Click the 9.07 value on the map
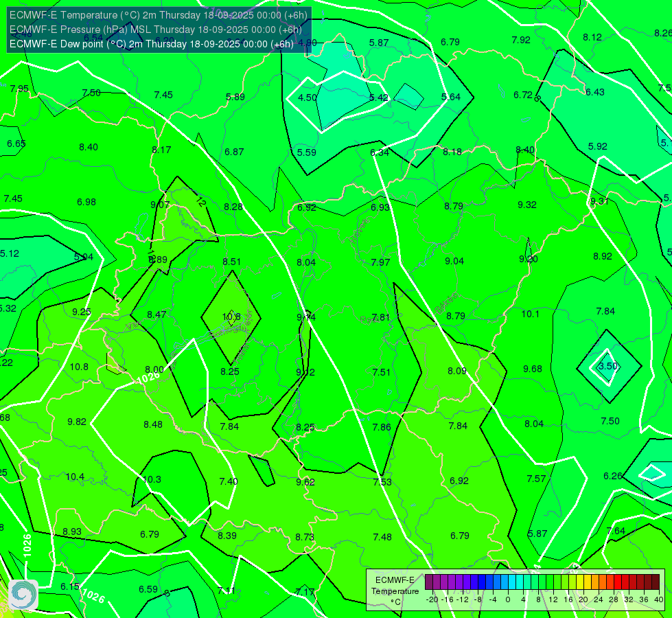This screenshot has width=672, height=618. pyautogui.click(x=160, y=205)
